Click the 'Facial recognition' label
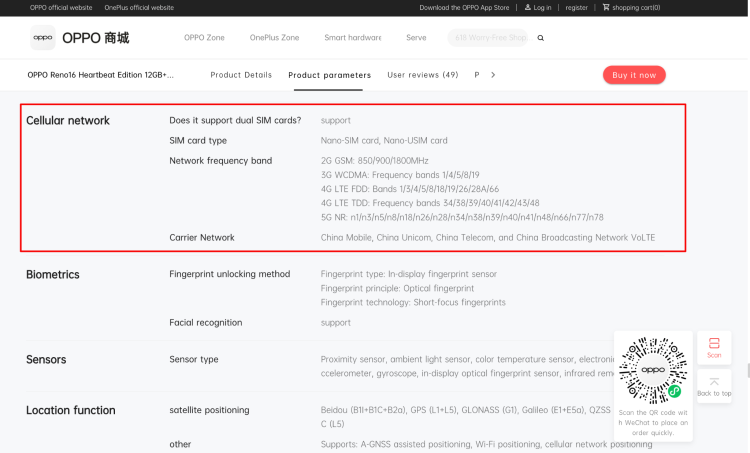The image size is (750, 453). [206, 323]
